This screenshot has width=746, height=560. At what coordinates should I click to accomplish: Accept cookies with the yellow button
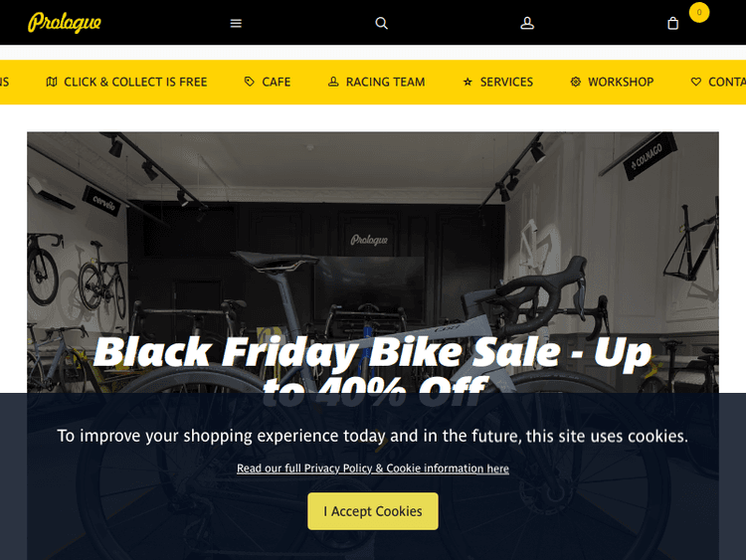373,511
